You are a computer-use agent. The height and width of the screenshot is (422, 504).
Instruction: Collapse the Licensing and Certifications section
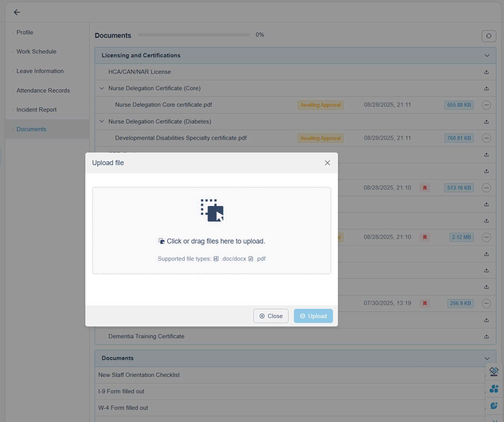tap(487, 55)
